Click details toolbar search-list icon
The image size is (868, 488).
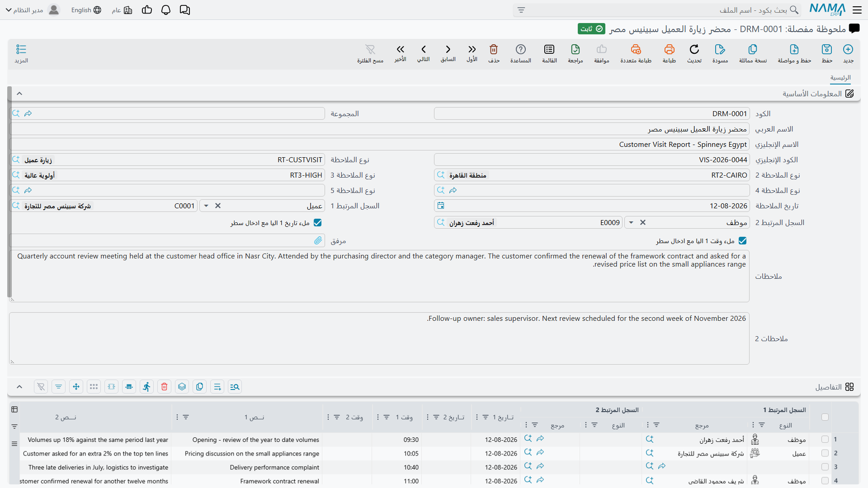[235, 387]
